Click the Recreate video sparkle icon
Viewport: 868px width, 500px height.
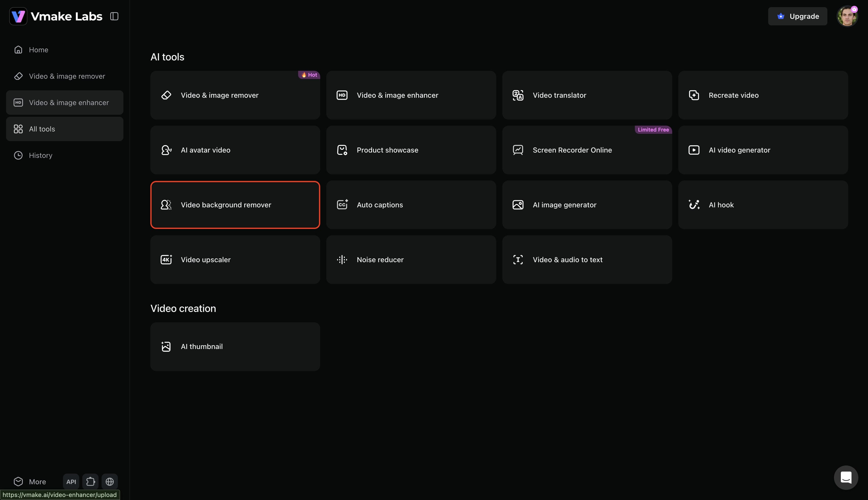coord(694,95)
